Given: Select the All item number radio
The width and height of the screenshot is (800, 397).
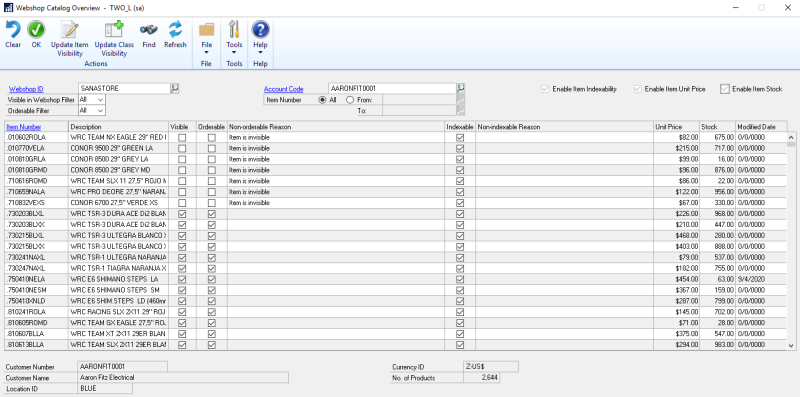Looking at the screenshot, I should click(x=322, y=100).
